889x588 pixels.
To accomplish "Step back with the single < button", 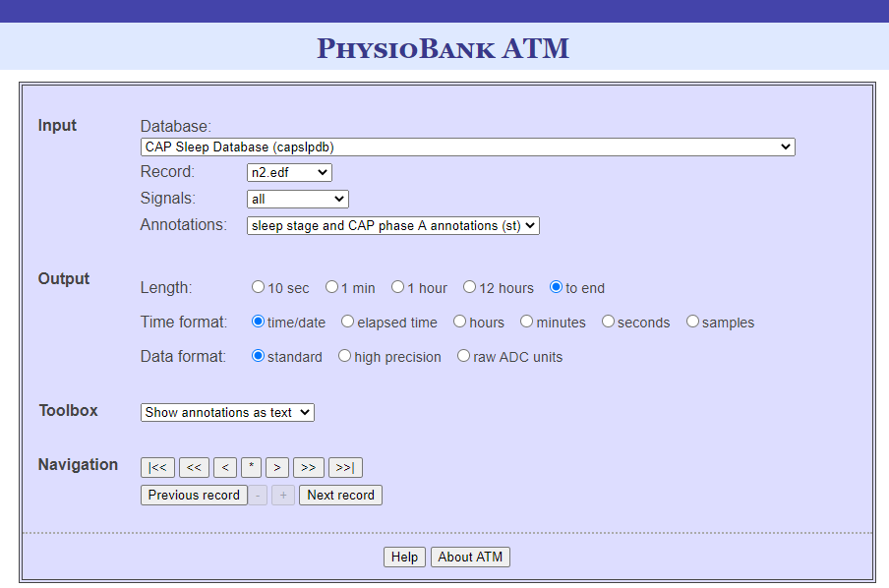I will coord(225,468).
